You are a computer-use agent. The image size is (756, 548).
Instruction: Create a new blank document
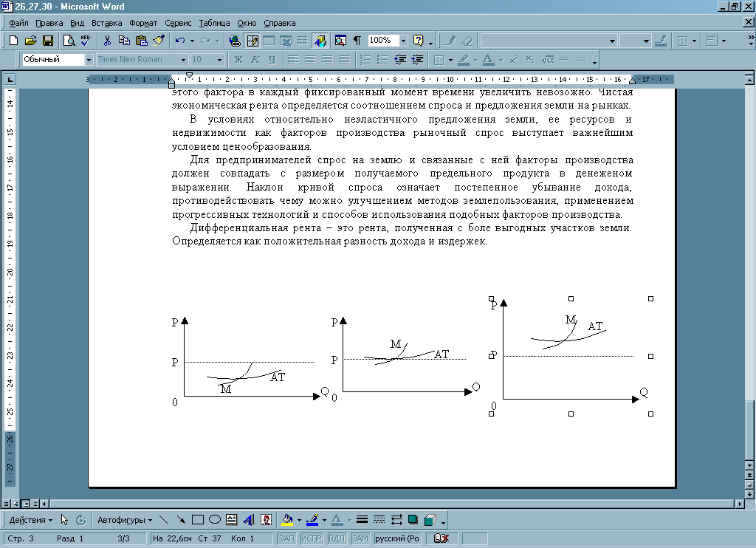pyautogui.click(x=13, y=41)
